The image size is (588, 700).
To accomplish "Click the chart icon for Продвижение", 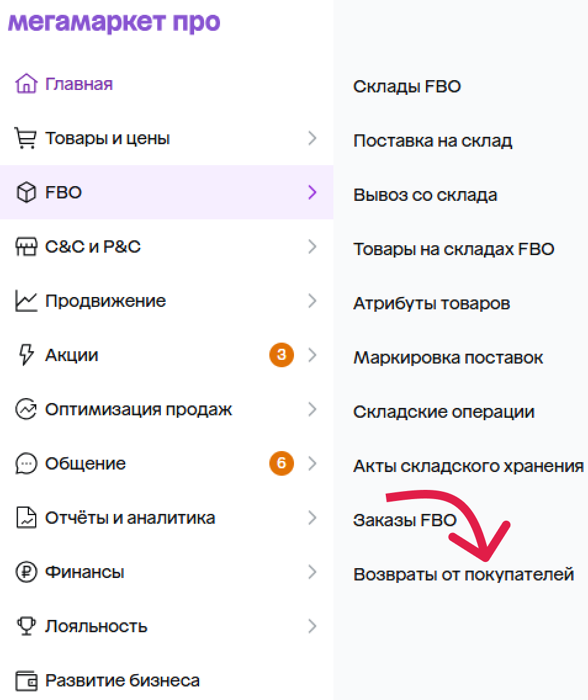I will point(26,301).
